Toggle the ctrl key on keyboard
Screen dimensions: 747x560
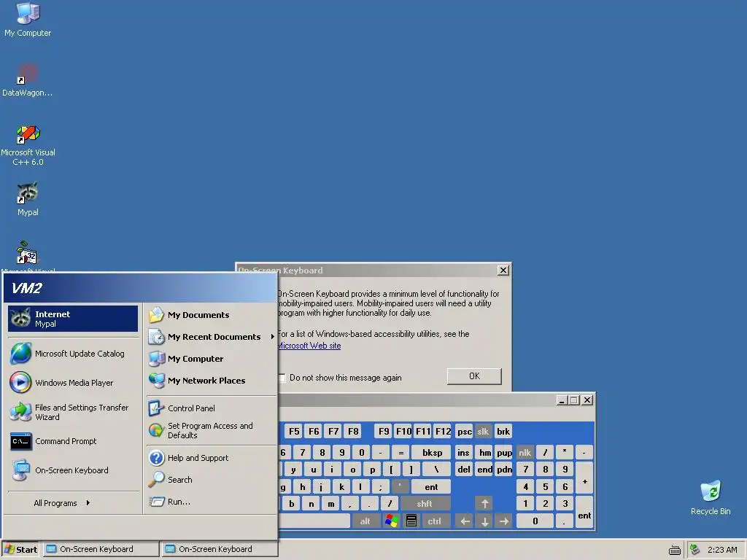click(434, 521)
